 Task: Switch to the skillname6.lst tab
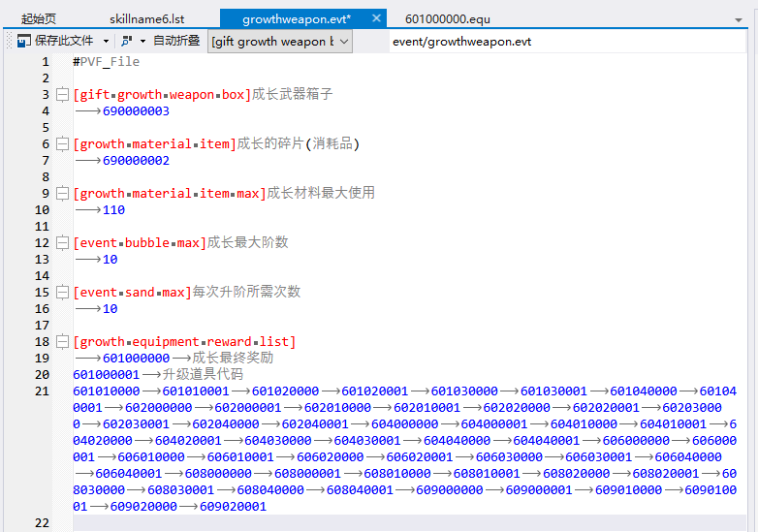[147, 18]
